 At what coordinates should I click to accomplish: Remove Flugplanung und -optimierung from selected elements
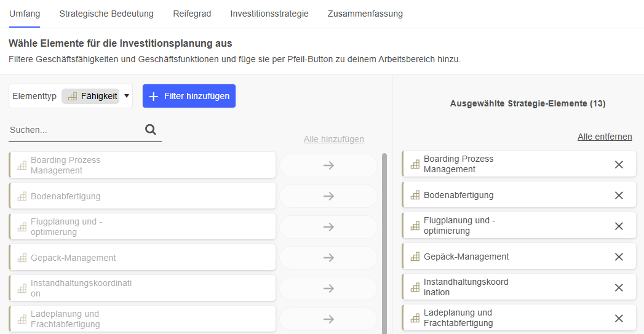click(x=619, y=226)
